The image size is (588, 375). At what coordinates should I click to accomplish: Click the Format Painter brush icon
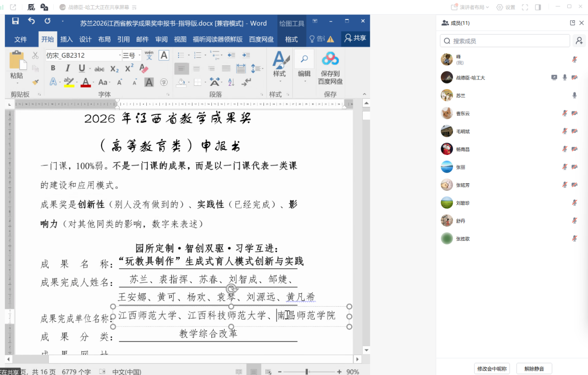[35, 82]
